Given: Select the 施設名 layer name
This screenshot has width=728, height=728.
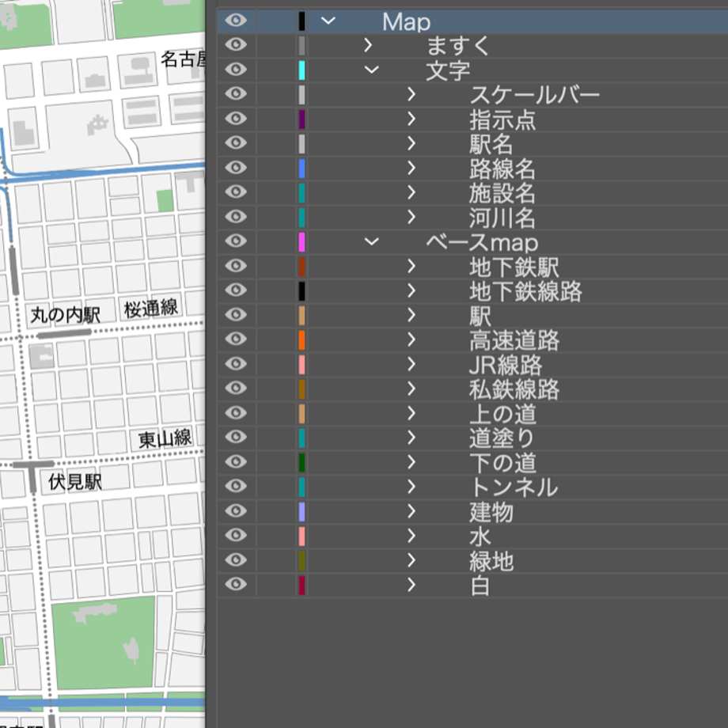Looking at the screenshot, I should (502, 193).
